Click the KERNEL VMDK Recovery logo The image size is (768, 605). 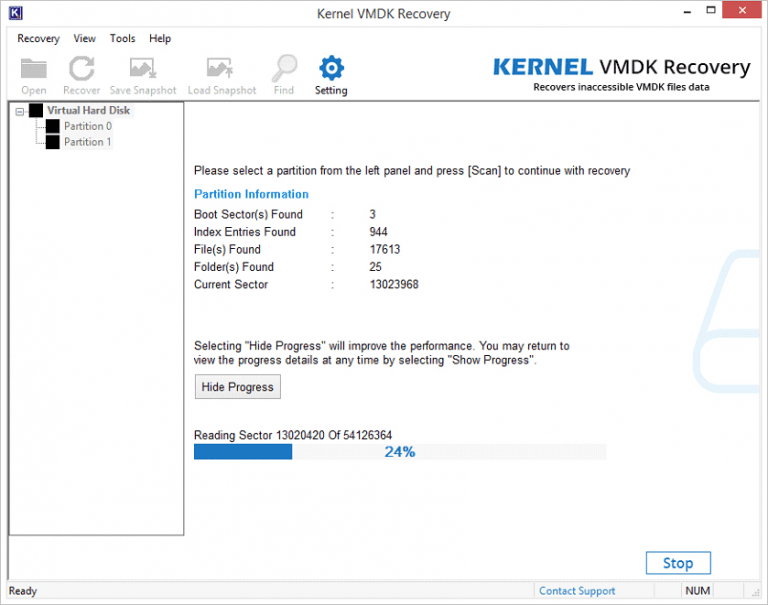point(621,68)
